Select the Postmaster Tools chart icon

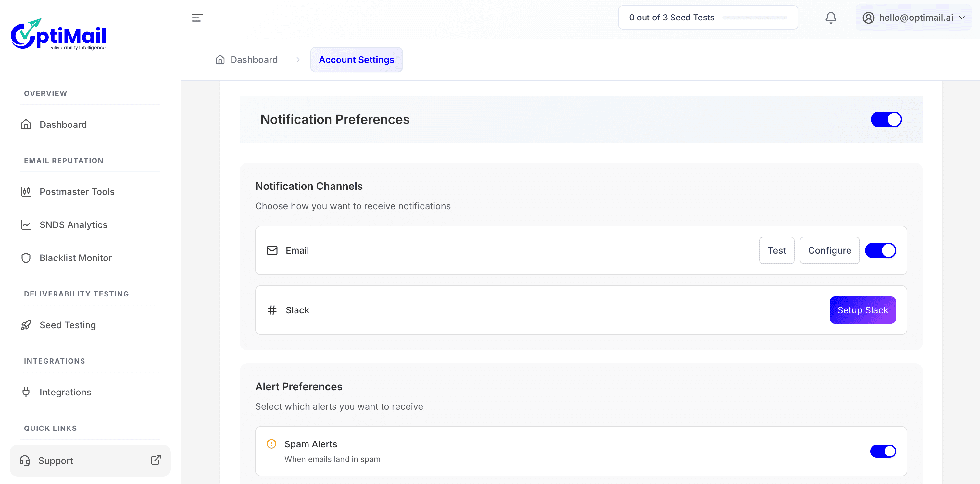(x=25, y=192)
